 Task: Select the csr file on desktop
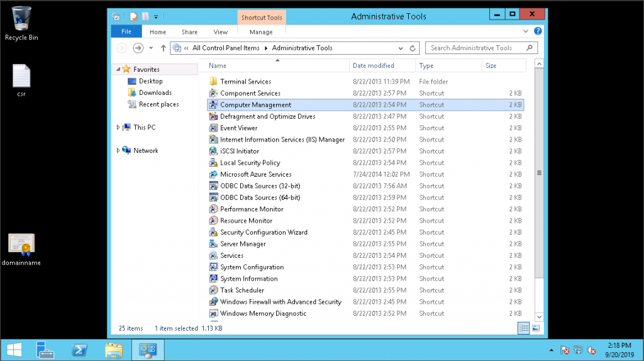coord(21,81)
